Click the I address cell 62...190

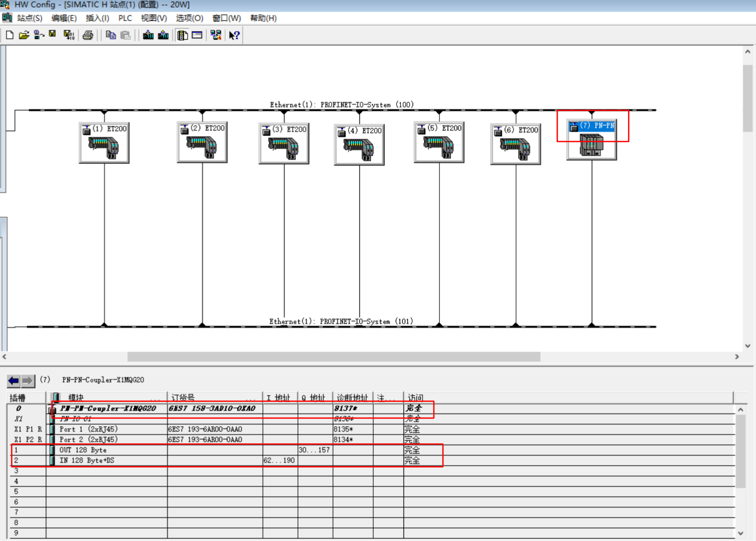point(280,460)
